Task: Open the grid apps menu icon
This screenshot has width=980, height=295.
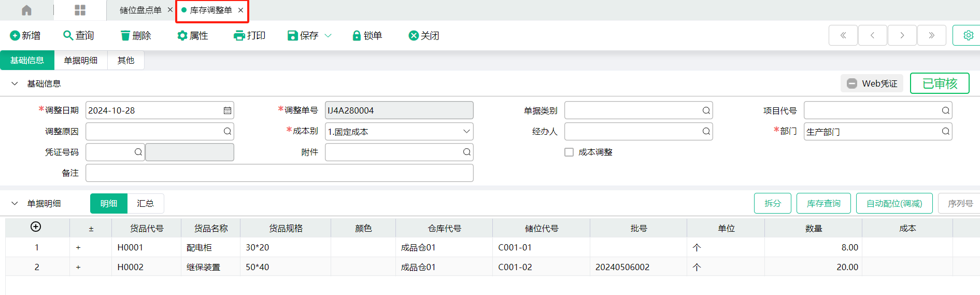Action: pyautogui.click(x=80, y=10)
